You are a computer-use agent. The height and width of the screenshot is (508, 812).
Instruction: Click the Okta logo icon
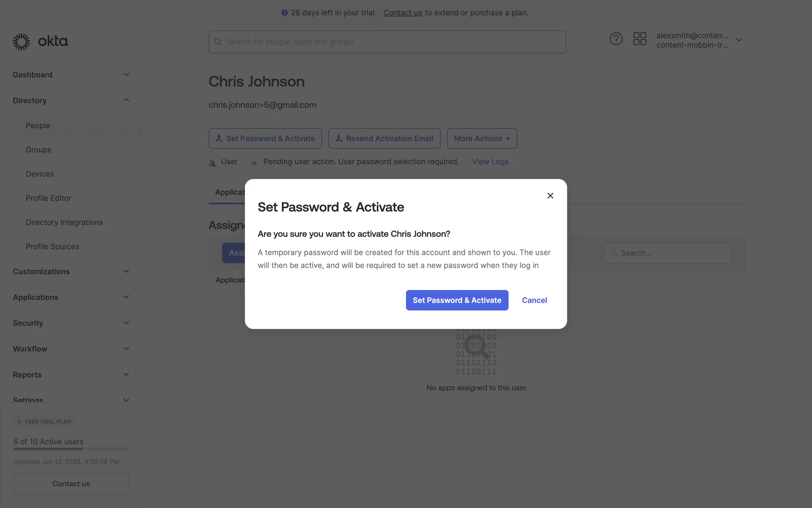22,41
